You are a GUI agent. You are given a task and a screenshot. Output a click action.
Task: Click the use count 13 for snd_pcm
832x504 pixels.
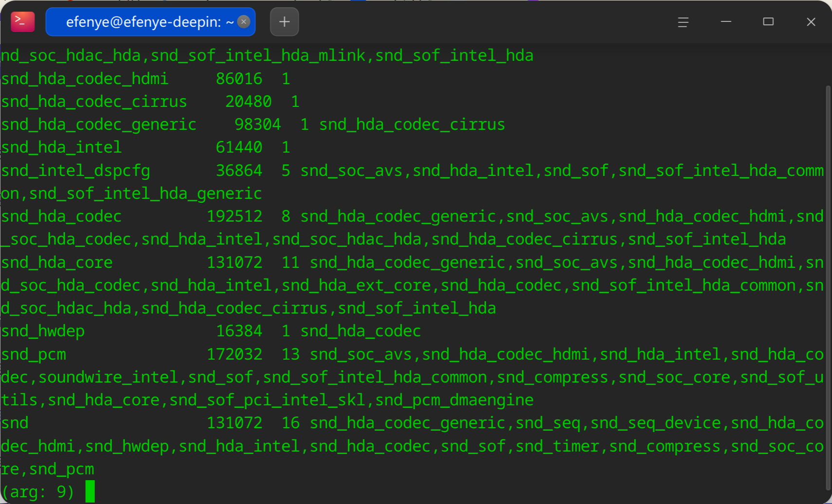click(291, 354)
